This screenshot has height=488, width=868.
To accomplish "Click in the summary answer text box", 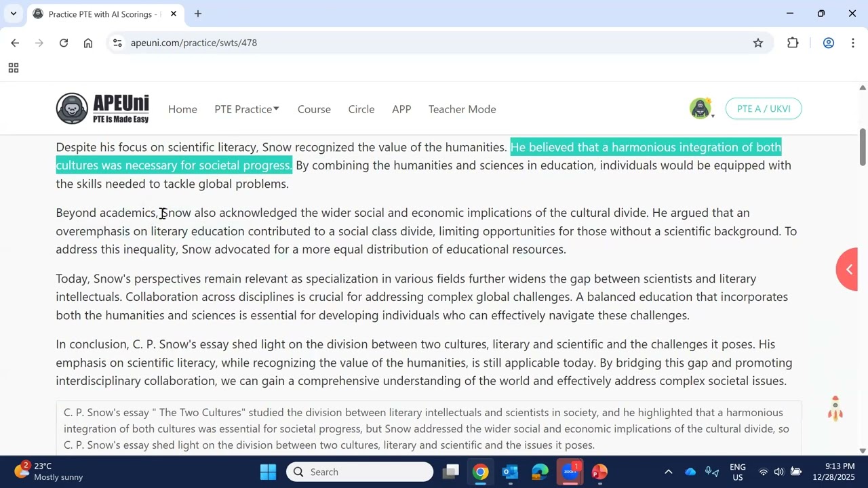I will (429, 428).
